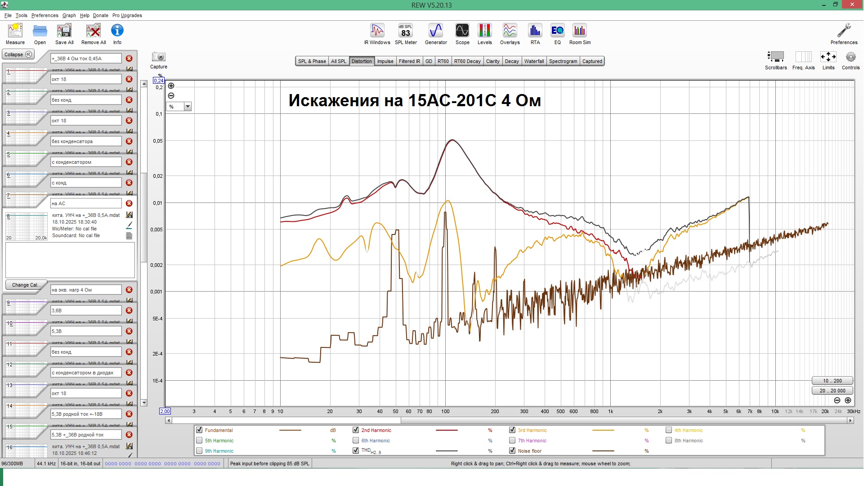Capture the current graph image

(x=158, y=56)
